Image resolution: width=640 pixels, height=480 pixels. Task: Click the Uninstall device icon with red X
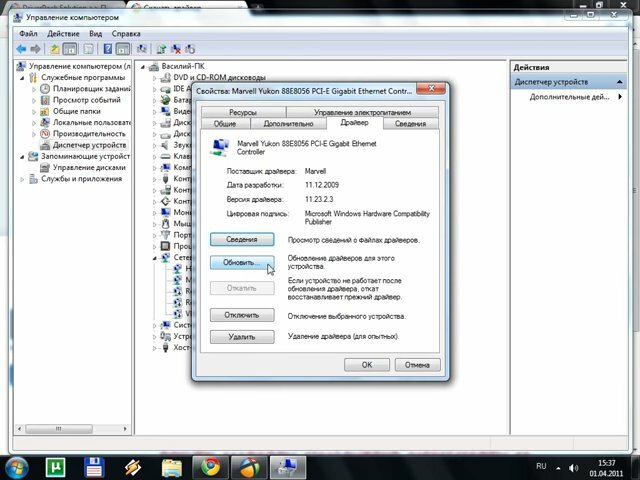tap(176, 49)
